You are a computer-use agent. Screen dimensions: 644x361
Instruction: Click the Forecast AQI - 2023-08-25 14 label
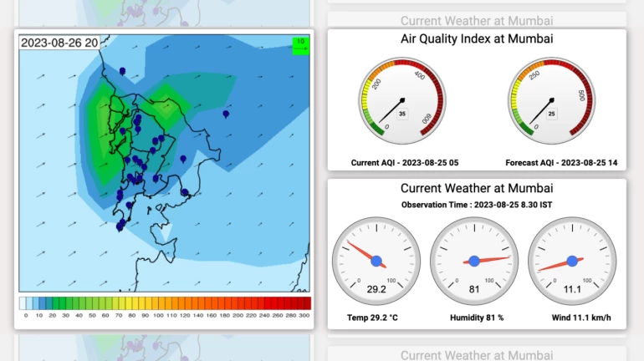[561, 162]
